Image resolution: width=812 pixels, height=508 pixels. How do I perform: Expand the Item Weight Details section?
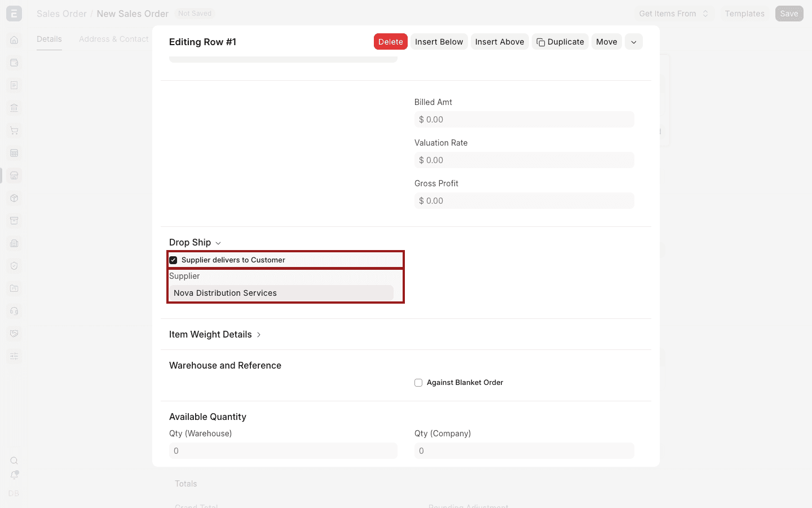(215, 335)
